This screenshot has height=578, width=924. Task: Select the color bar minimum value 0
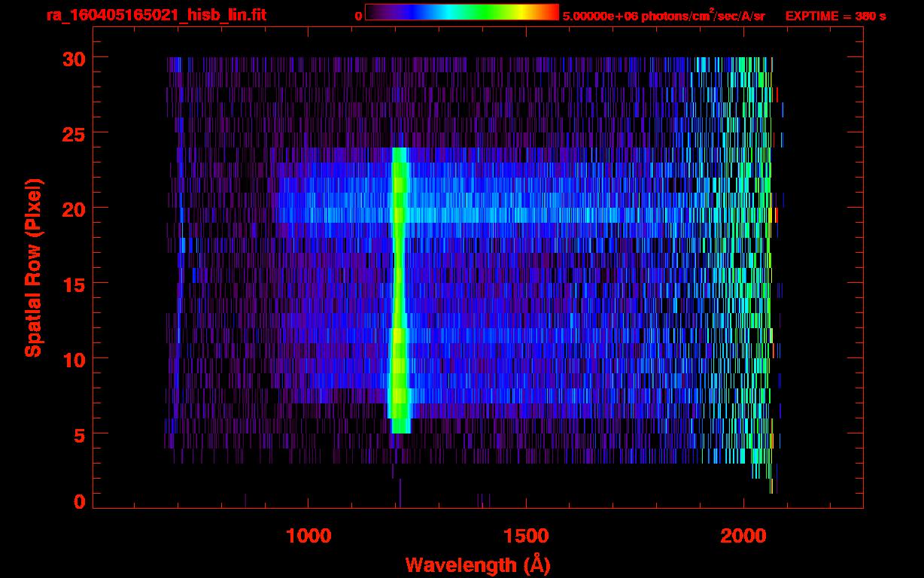point(359,16)
